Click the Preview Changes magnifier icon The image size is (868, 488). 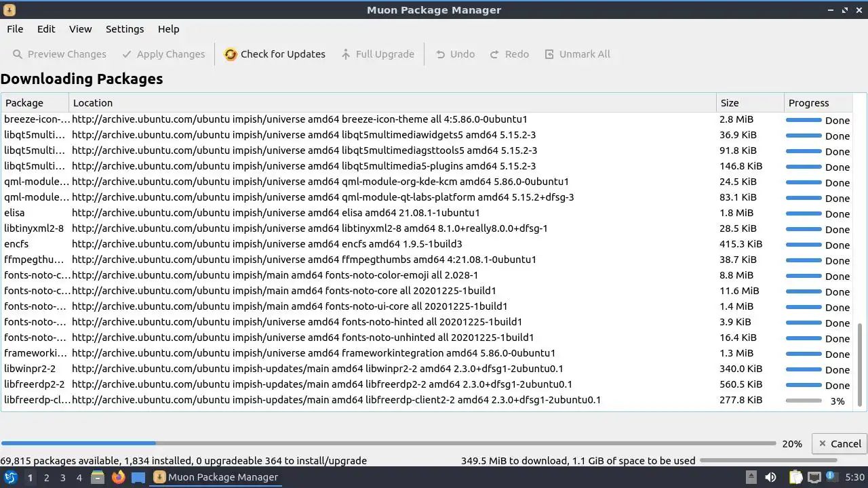(x=18, y=54)
